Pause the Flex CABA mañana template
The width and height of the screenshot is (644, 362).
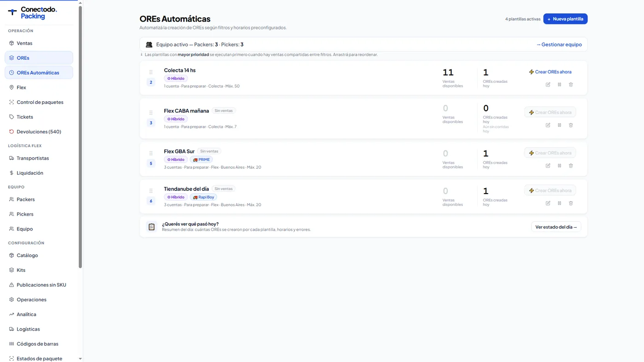tap(559, 125)
